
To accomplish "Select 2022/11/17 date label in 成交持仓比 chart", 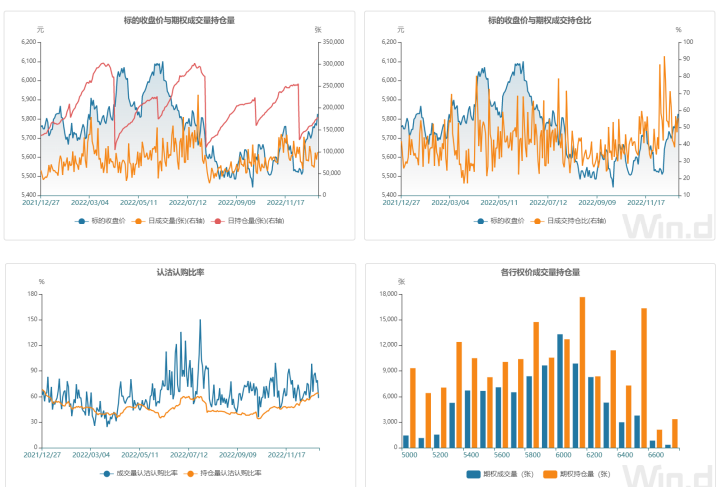I will 646,203.
